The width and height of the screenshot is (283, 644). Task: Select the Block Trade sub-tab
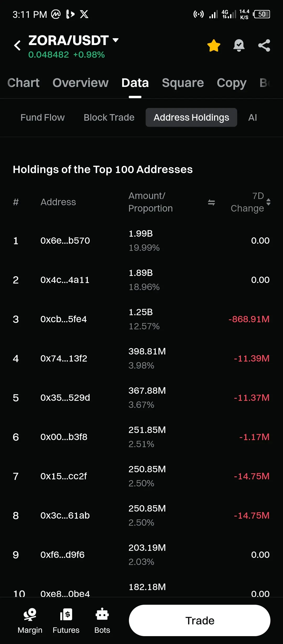pyautogui.click(x=109, y=118)
